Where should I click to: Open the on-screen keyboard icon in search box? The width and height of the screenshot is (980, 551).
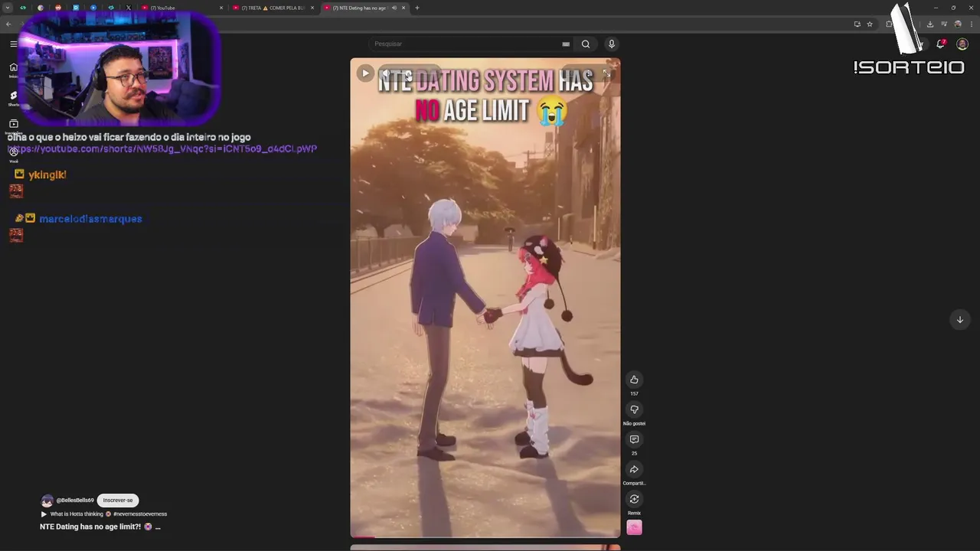tap(566, 44)
